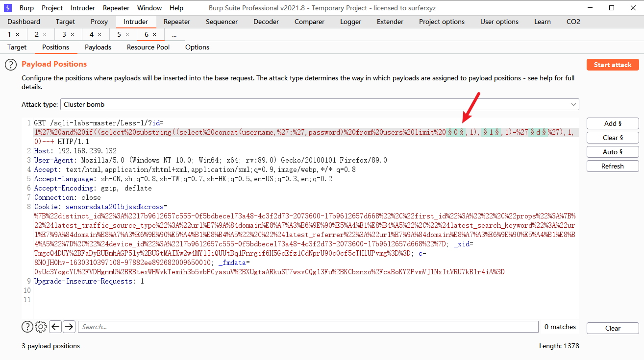Switch to the Learn tab
The image size is (644, 360).
coord(542,22)
